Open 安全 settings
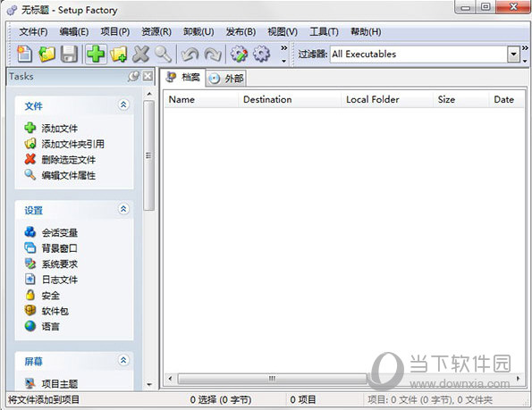This screenshot has width=532, height=410. tap(42, 295)
